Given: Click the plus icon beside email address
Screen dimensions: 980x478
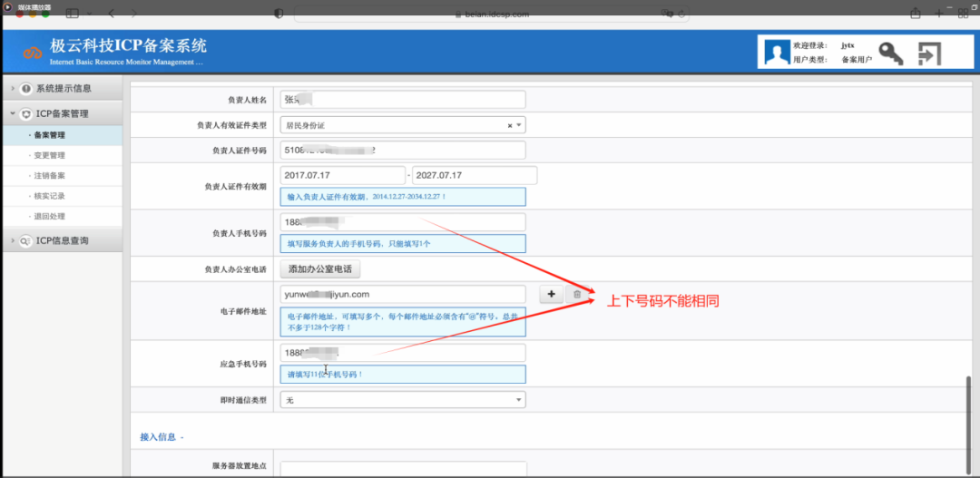Looking at the screenshot, I should (551, 294).
